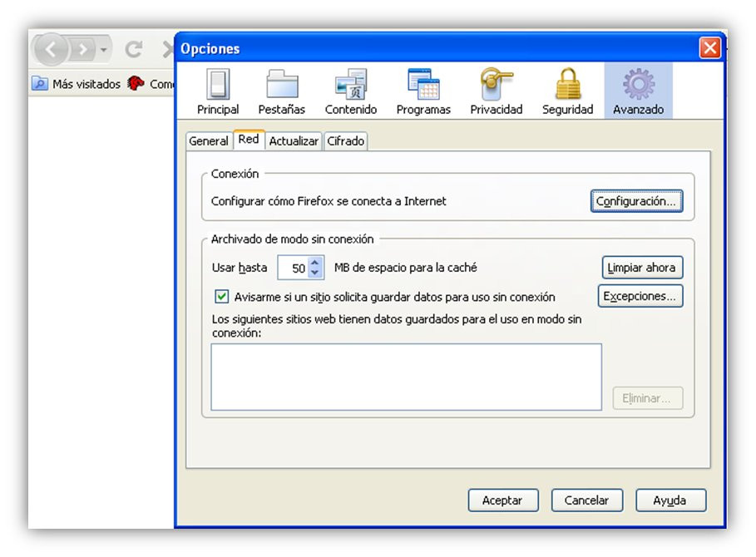Screen dimensions: 756x557
Task: Increase cache size with the up arrow
Action: [x=315, y=263]
